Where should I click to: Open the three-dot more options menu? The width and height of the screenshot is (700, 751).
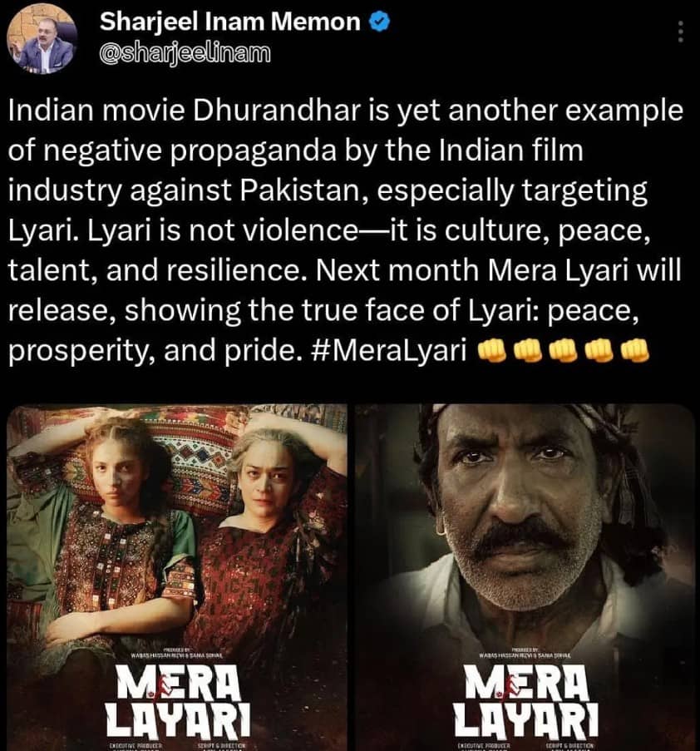[680, 32]
